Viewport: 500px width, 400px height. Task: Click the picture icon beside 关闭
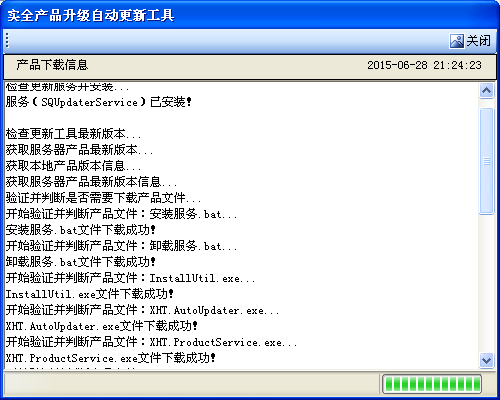point(457,41)
